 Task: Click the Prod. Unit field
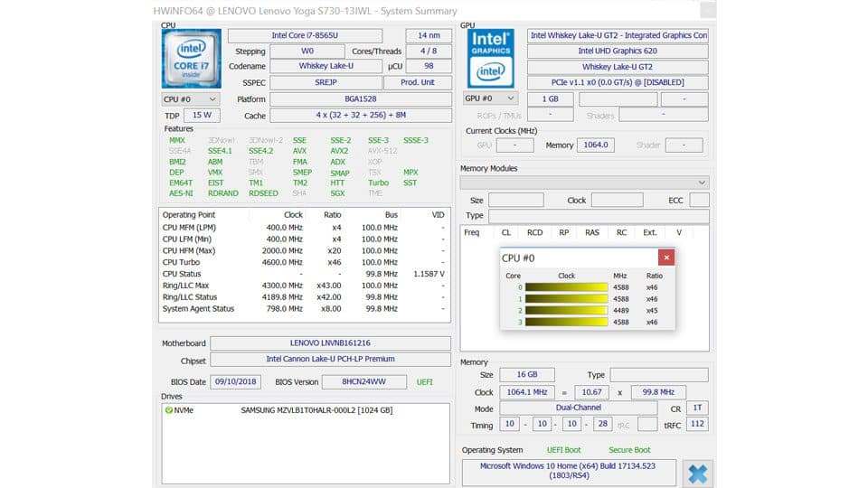point(418,82)
